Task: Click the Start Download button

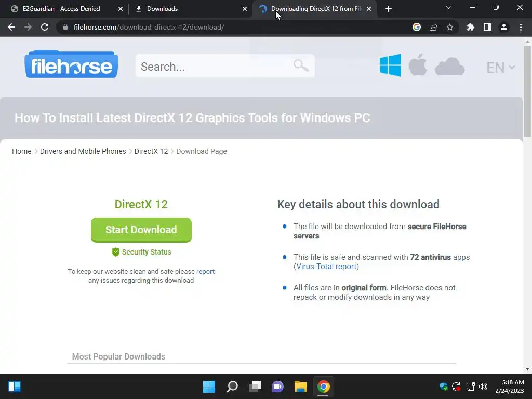Action: [141, 230]
